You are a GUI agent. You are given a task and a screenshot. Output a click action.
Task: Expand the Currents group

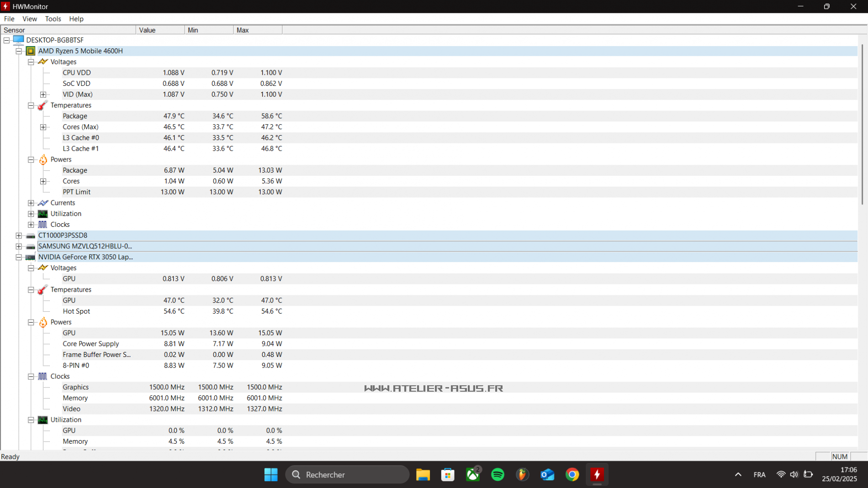tap(31, 203)
